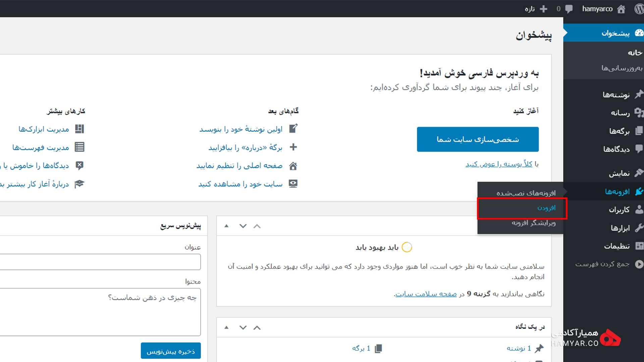Open hamyarco site home icon
This screenshot has width=644, height=362.
point(621,9)
